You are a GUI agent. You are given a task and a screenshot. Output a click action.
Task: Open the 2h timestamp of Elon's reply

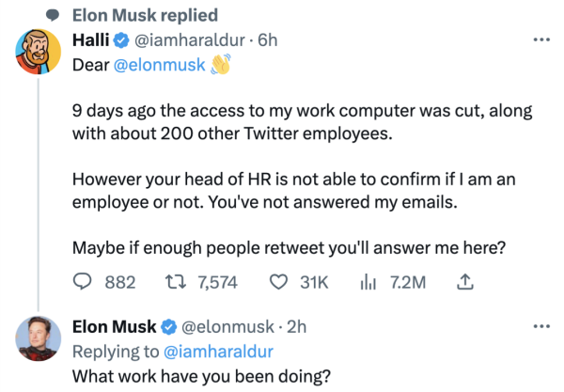(296, 327)
